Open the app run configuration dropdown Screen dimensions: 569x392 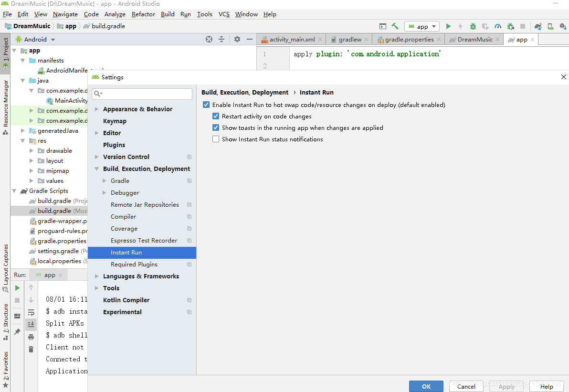tap(422, 26)
